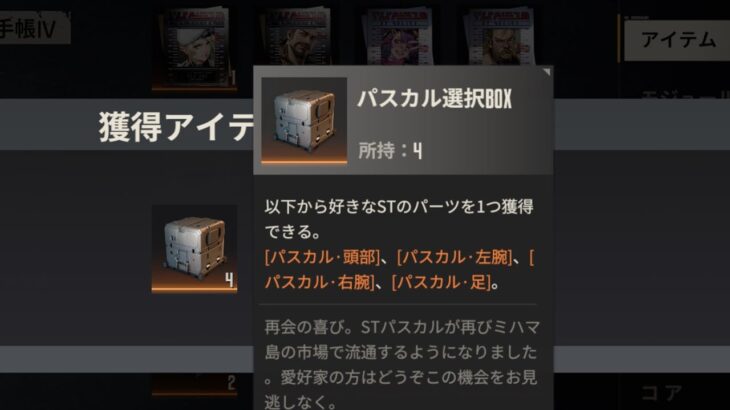This screenshot has height=410, width=730.
Task: Click the パスカル選択BOX title text
Action: [x=434, y=99]
